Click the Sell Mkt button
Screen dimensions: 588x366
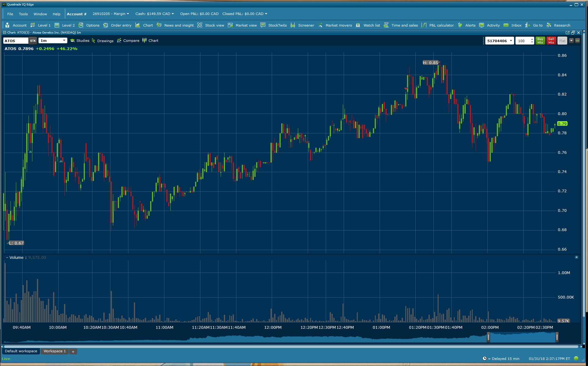point(551,41)
